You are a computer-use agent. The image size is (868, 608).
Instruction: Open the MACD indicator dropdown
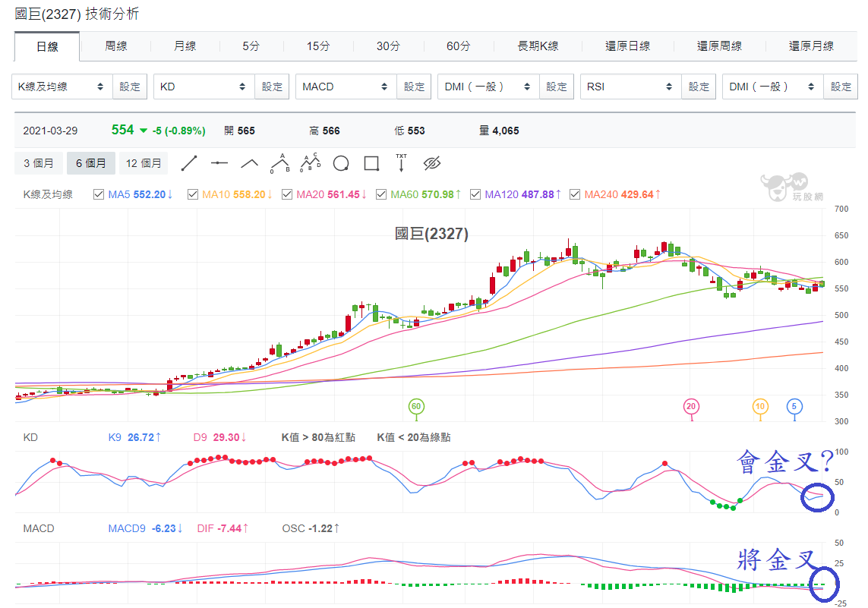tap(346, 87)
